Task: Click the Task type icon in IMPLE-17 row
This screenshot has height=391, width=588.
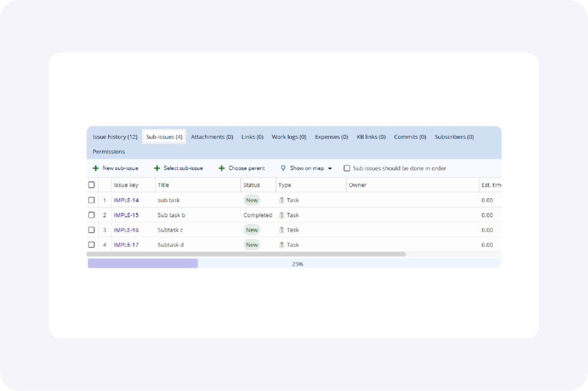Action: (x=281, y=245)
